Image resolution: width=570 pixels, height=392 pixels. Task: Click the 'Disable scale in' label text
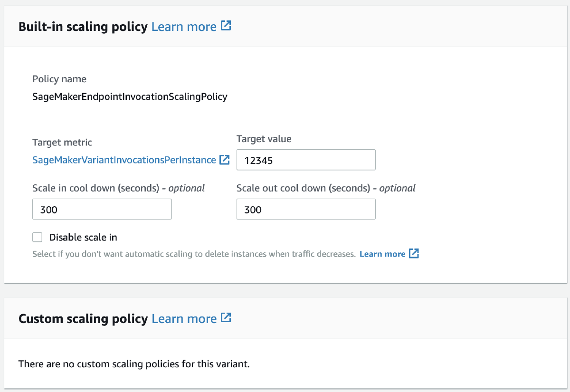[x=83, y=237]
